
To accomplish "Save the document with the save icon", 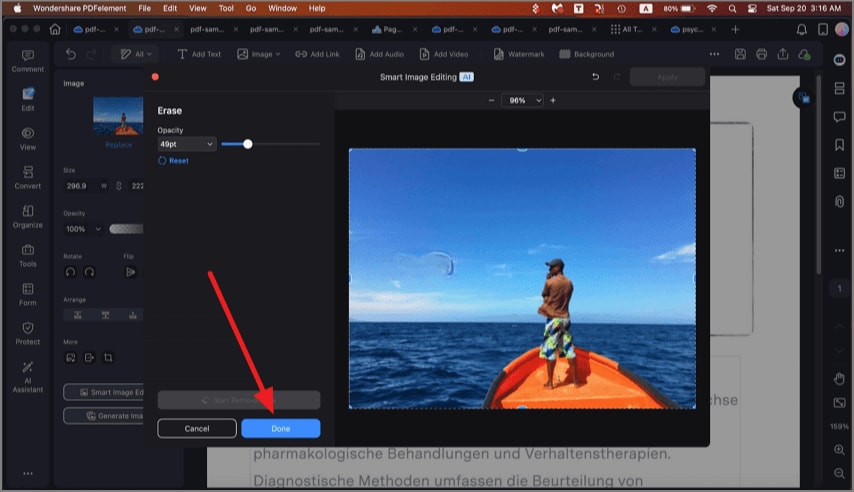I will coord(740,54).
